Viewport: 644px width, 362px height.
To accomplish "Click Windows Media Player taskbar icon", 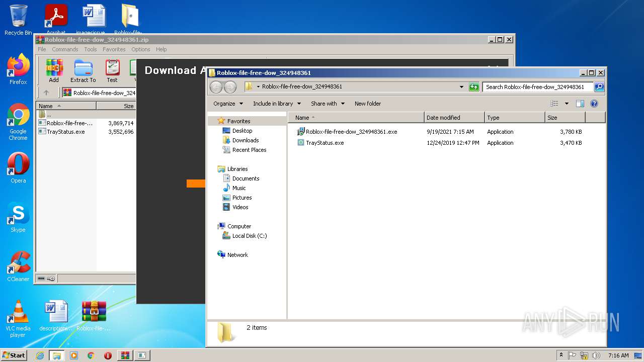I will point(74,355).
